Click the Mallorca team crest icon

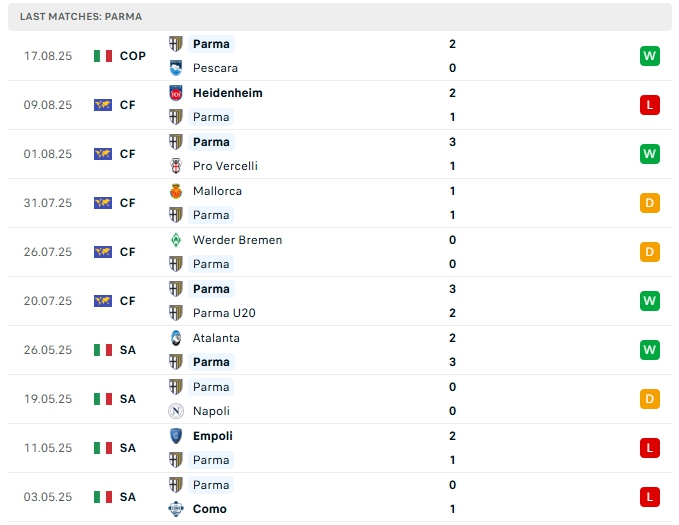pos(176,191)
